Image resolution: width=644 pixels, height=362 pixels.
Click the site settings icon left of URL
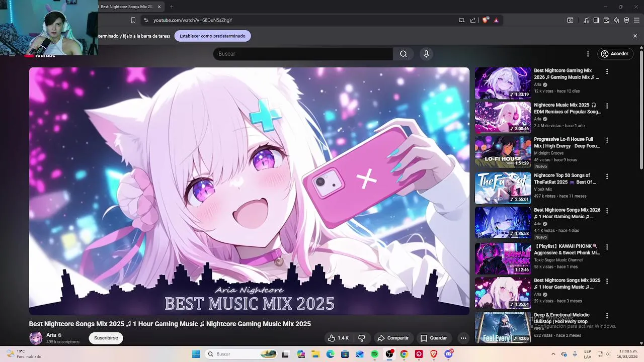point(146,20)
